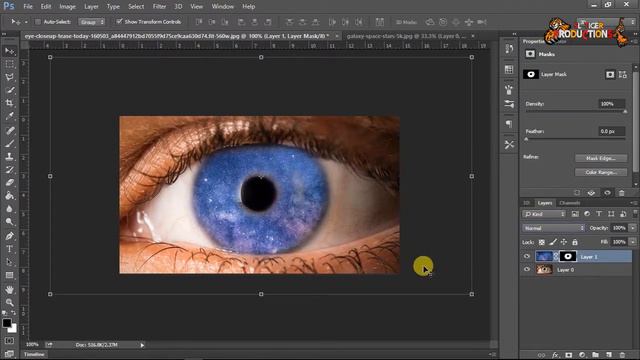
Task: Toggle lock all padlock icon
Action: 575,242
